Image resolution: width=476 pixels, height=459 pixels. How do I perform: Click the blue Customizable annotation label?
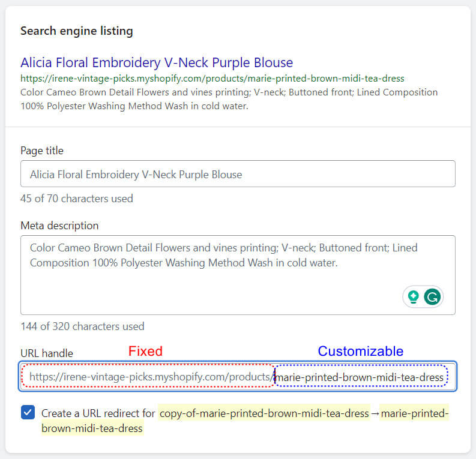point(360,352)
